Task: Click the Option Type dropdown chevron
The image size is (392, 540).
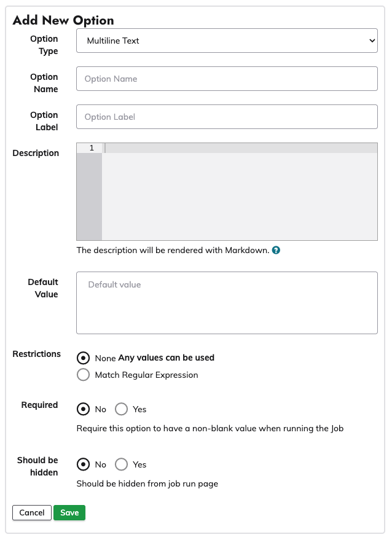Action: click(x=372, y=41)
